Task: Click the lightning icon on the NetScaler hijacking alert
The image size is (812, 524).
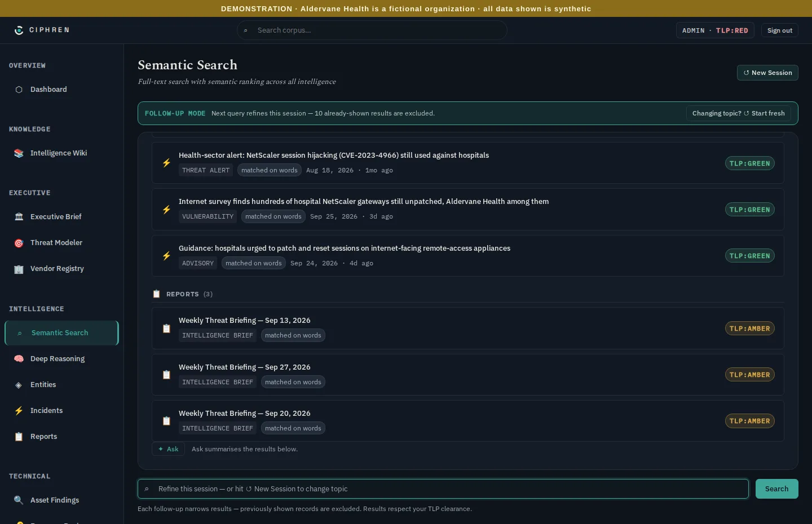Action: (166, 163)
